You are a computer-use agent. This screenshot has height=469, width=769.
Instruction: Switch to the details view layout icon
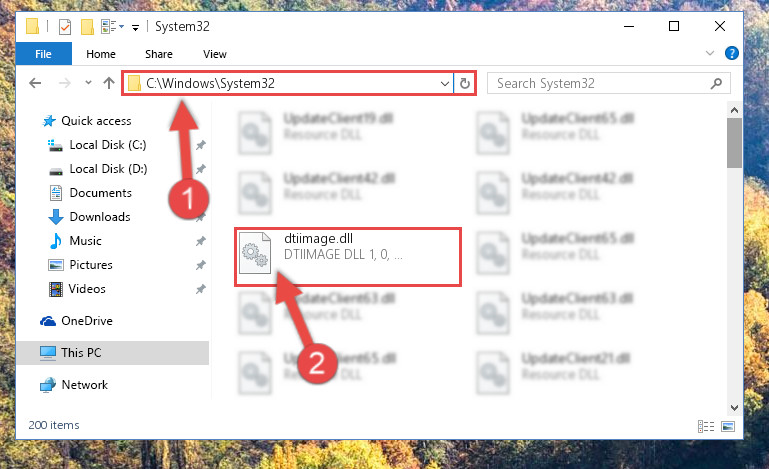pos(706,426)
